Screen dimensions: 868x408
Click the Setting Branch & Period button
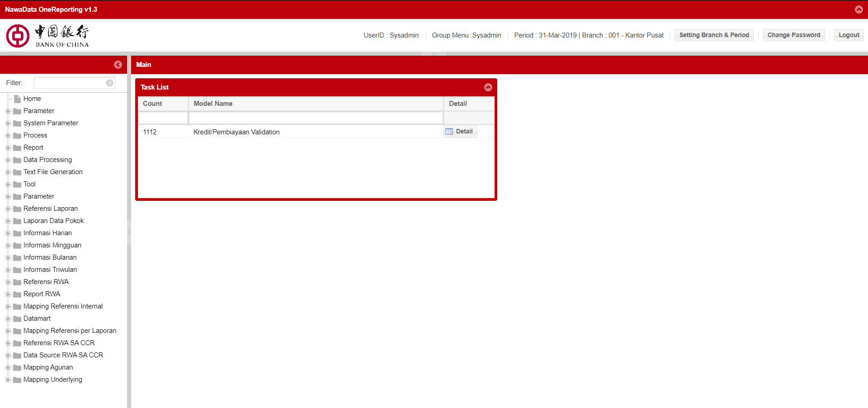click(x=714, y=35)
